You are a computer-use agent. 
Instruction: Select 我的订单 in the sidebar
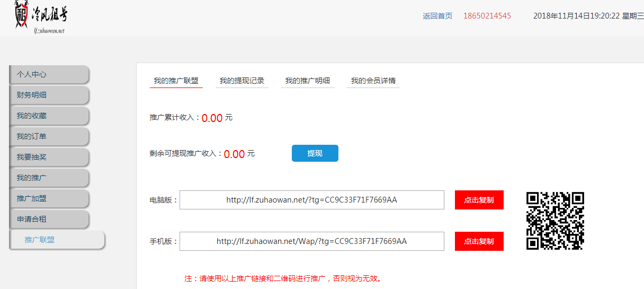(49, 137)
